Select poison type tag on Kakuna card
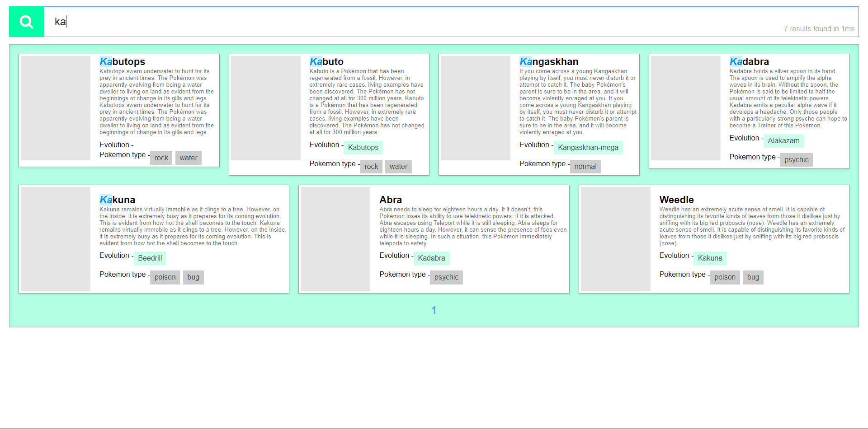868x429 pixels. tap(165, 277)
